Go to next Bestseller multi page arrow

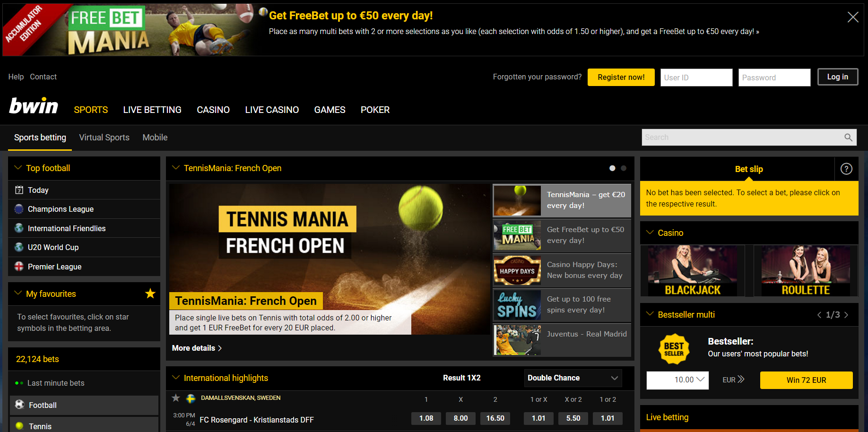pyautogui.click(x=846, y=315)
